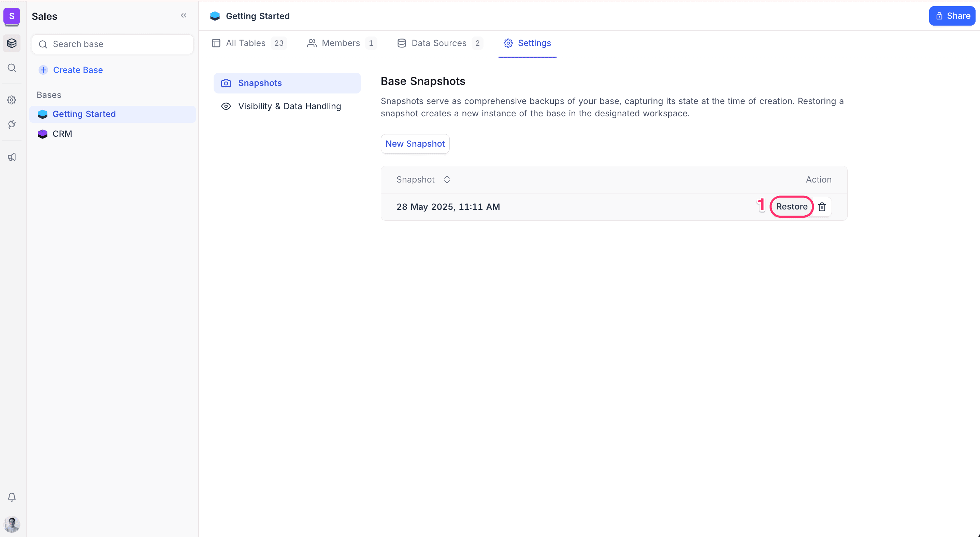Restore the 28 May 2025 snapshot
The image size is (980, 537).
coord(792,206)
